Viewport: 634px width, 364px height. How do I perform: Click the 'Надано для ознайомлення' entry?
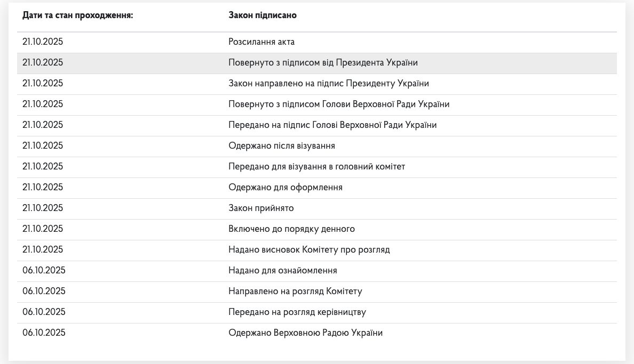click(283, 271)
